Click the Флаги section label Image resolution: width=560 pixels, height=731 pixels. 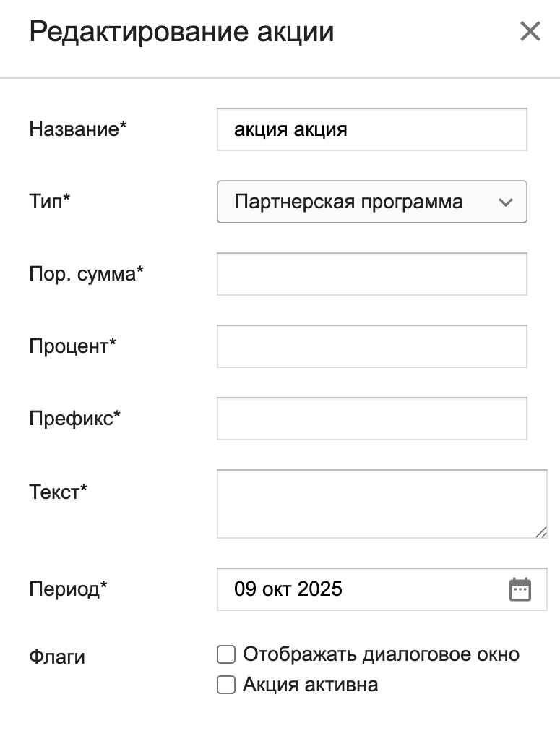point(57,657)
